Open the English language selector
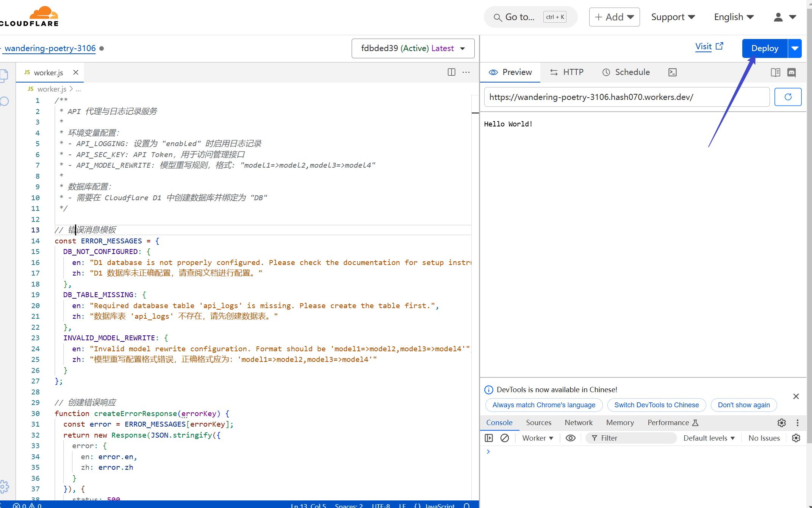The width and height of the screenshot is (812, 508). pos(734,17)
